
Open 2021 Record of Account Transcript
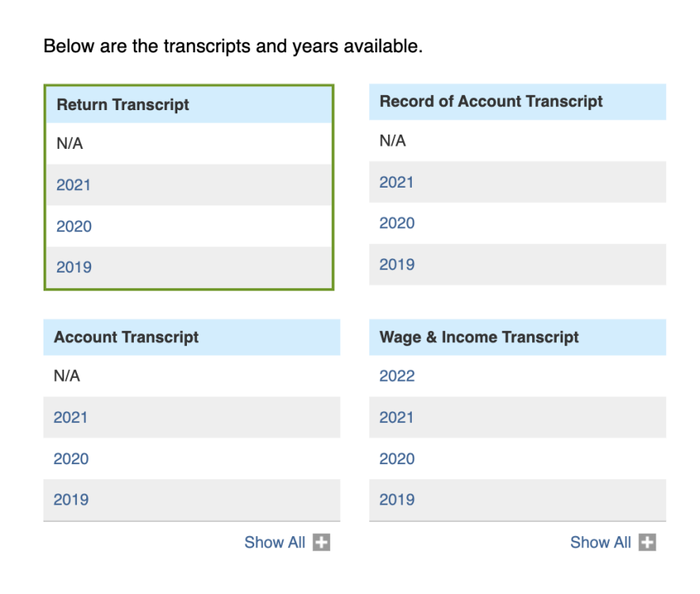pos(397,182)
